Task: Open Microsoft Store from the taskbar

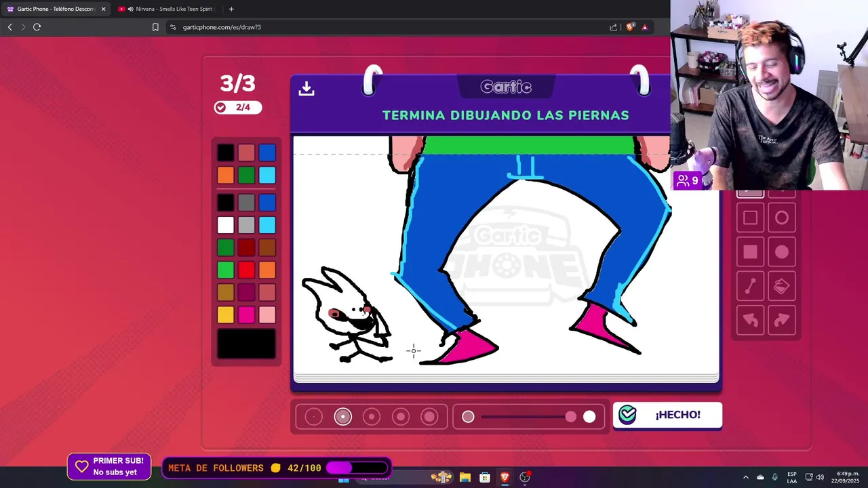Action: click(x=485, y=477)
